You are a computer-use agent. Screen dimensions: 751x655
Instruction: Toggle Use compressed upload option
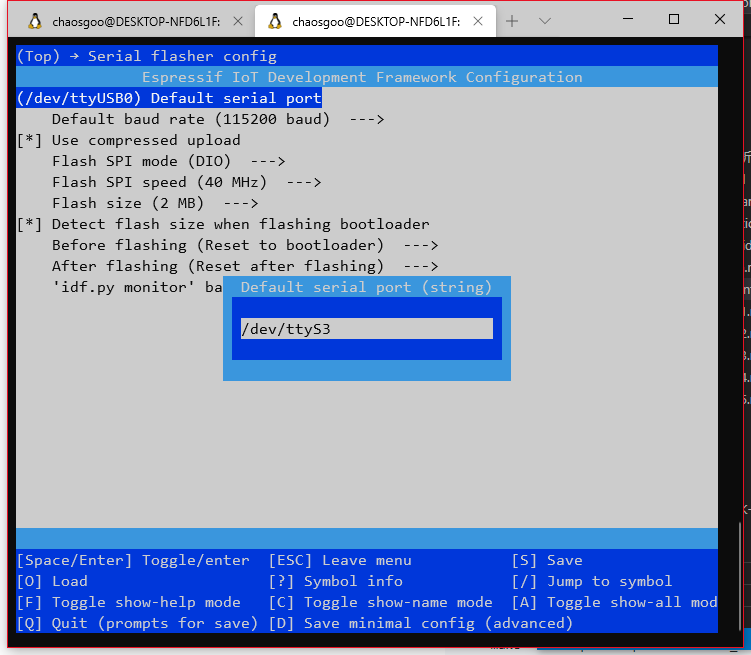[x=145, y=140]
